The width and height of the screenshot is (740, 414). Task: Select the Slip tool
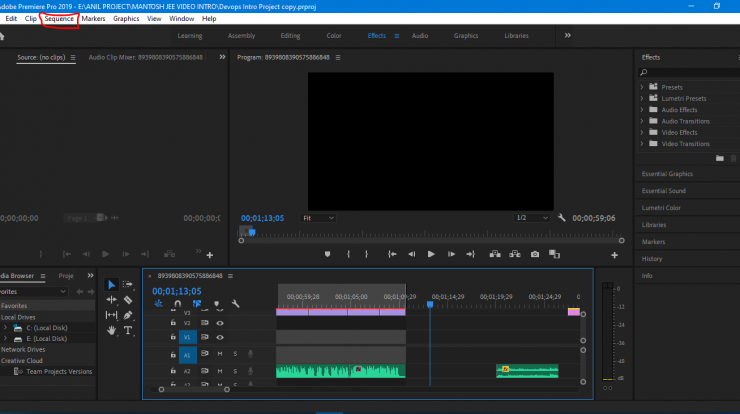[x=111, y=315]
